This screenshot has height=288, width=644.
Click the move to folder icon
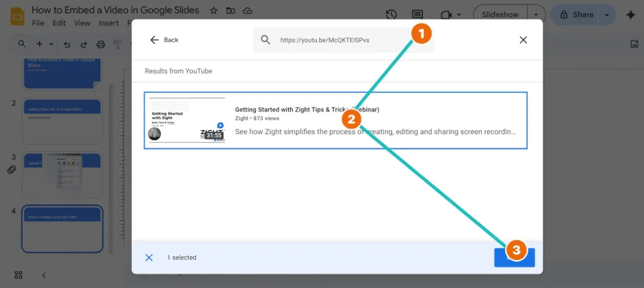[x=231, y=11]
